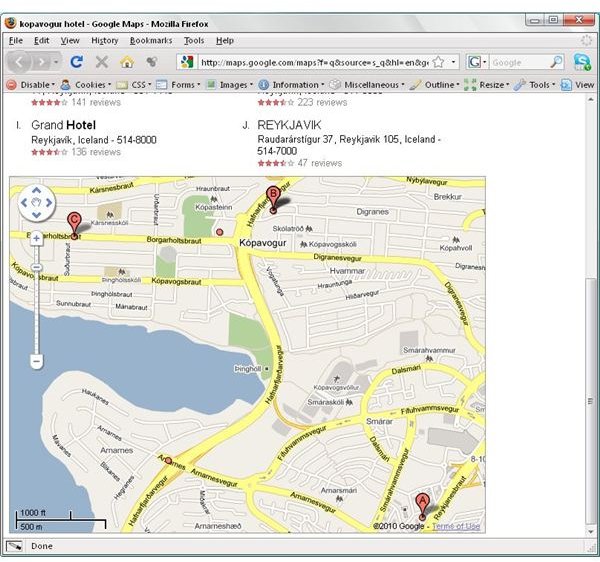Open the Miscellaneous toolbar dropdown
Viewport: 600px width, 562px height.
(367, 85)
